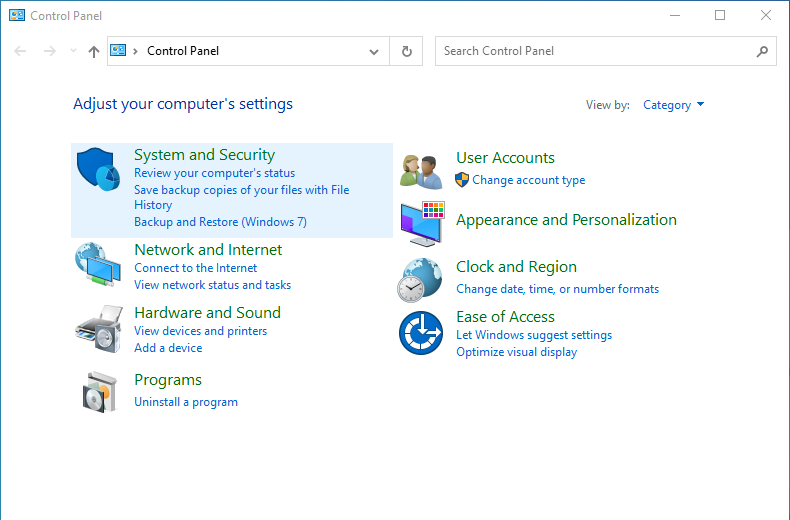
Task: Open the Hardware and Sound printer icon
Action: tap(99, 329)
